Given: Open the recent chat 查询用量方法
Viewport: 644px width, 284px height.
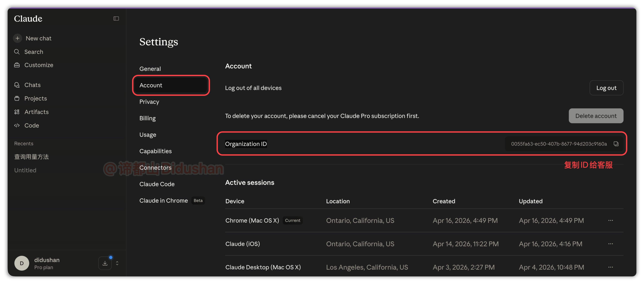Looking at the screenshot, I should (31, 157).
